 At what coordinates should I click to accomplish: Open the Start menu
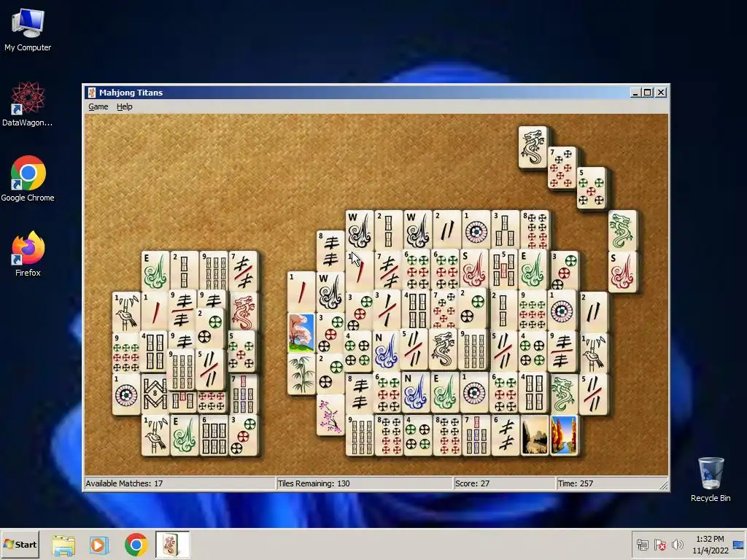coord(20,544)
